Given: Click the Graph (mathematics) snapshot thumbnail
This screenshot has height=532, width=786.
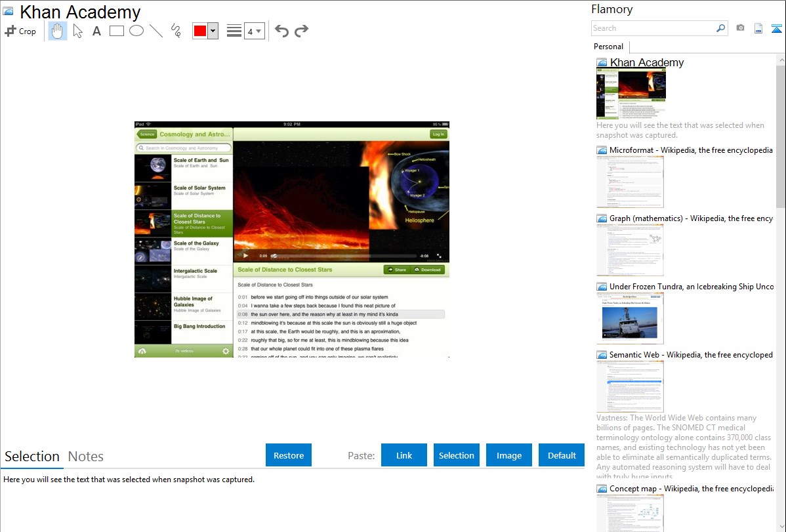Looking at the screenshot, I should point(630,250).
